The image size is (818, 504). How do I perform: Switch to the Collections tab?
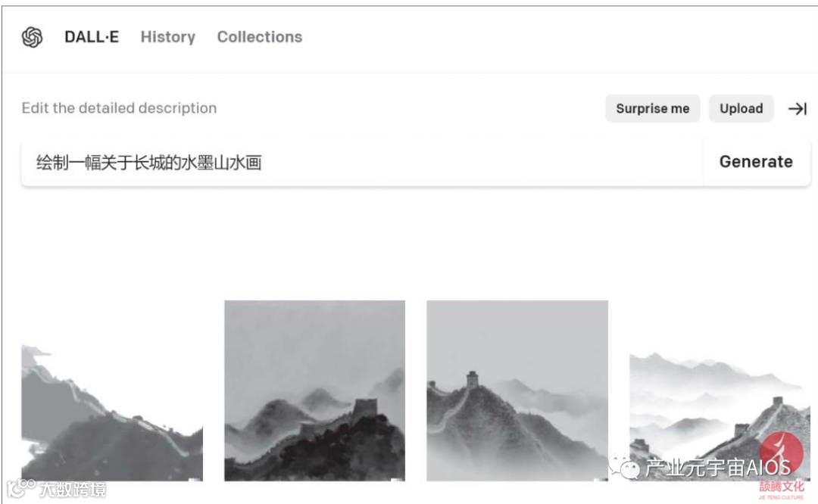(x=260, y=37)
